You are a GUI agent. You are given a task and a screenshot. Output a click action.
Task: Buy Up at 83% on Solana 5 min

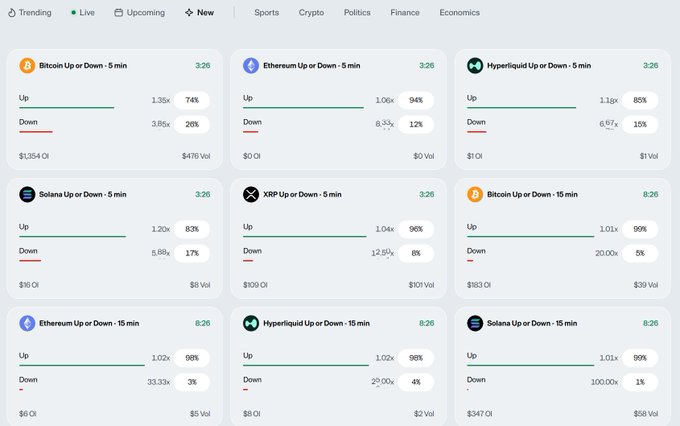(x=192, y=229)
